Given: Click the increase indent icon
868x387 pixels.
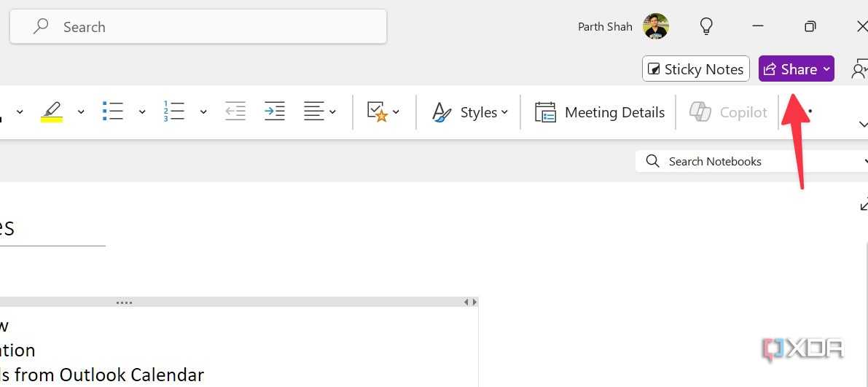Looking at the screenshot, I should [x=275, y=112].
